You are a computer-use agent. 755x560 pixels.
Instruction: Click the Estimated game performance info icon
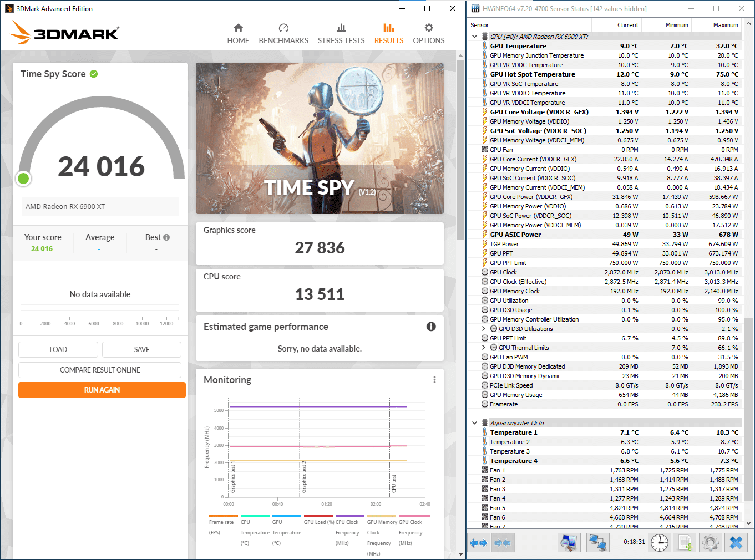coord(431,327)
